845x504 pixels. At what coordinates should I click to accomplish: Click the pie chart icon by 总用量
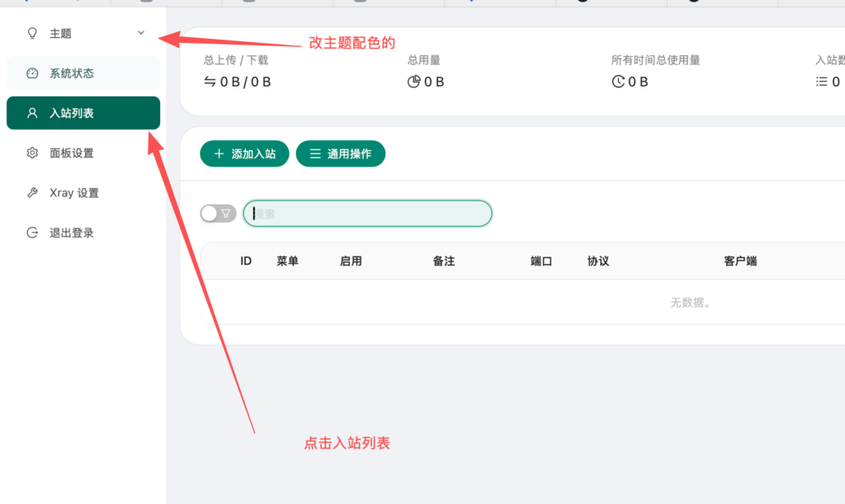coord(414,82)
